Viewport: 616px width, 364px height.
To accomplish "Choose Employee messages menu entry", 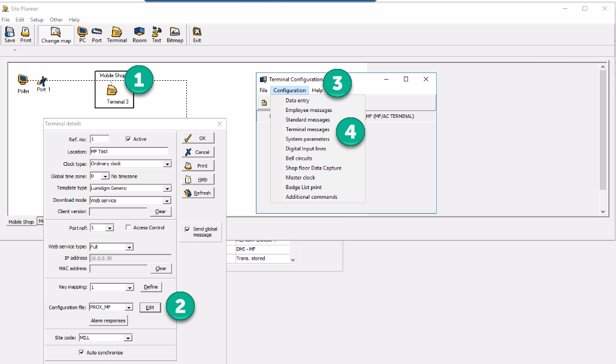I will tap(309, 110).
